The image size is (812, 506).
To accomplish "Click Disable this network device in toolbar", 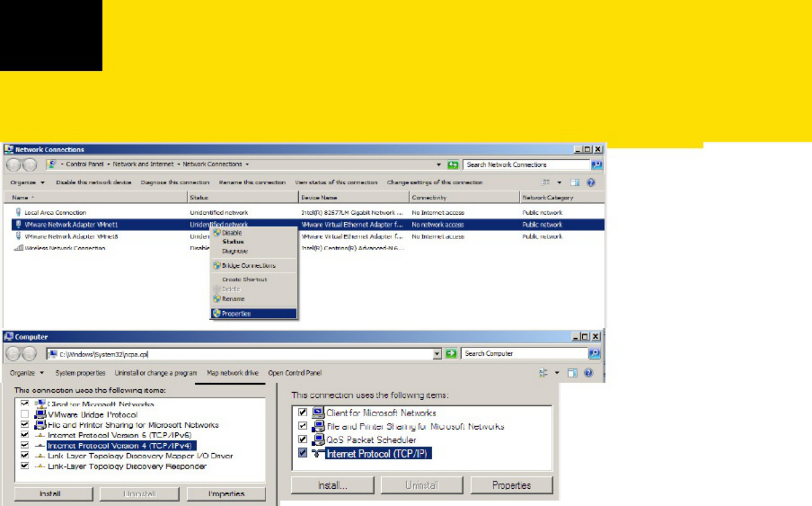I will point(94,183).
